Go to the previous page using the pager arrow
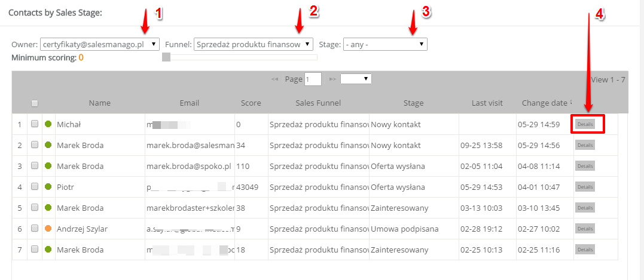The width and height of the screenshot is (644, 280). [275, 79]
